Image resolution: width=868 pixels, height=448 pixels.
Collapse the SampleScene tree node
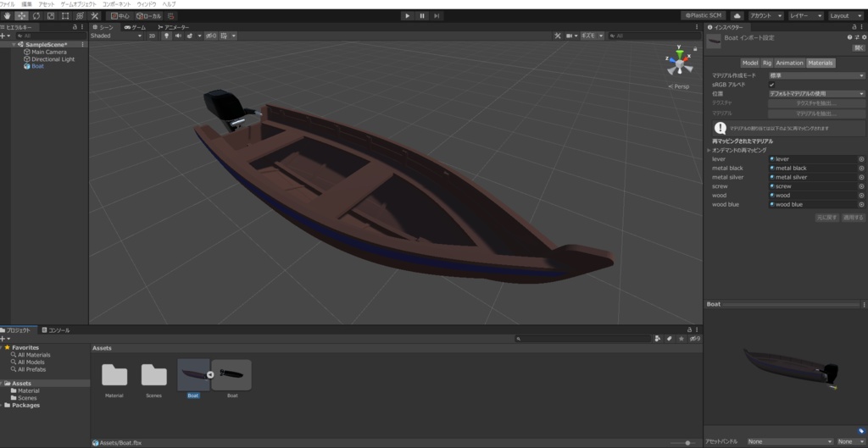pyautogui.click(x=14, y=44)
